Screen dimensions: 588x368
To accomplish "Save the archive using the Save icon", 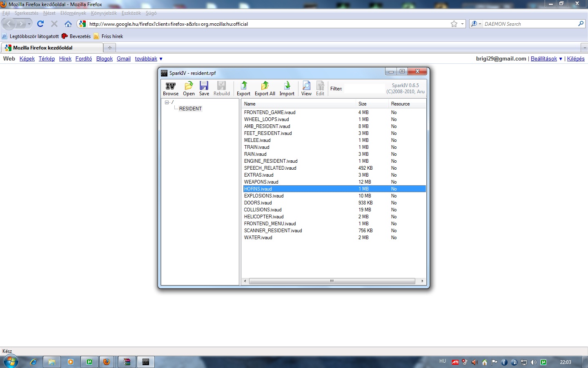I will point(204,89).
